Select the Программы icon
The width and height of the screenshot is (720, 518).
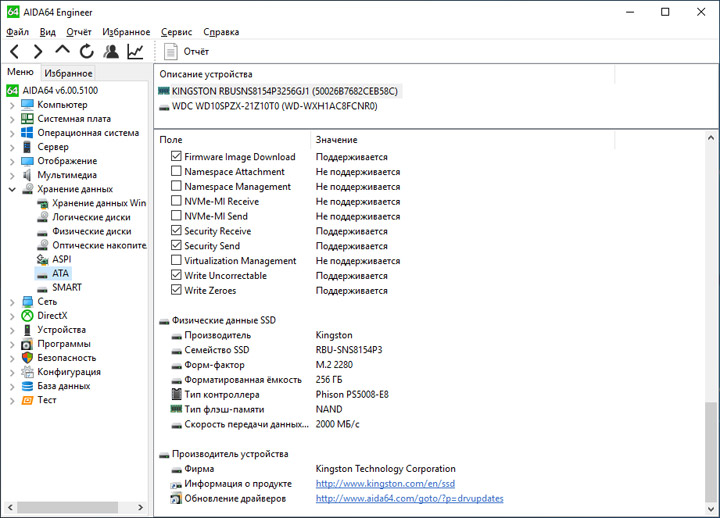point(27,343)
